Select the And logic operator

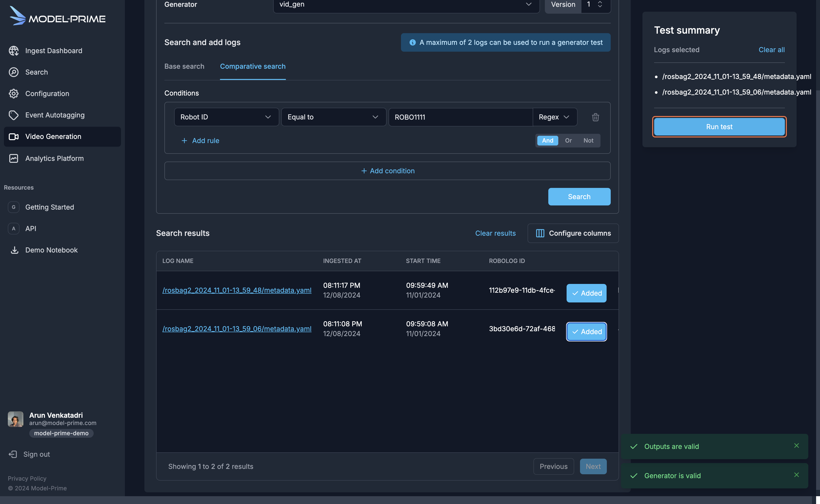click(548, 141)
